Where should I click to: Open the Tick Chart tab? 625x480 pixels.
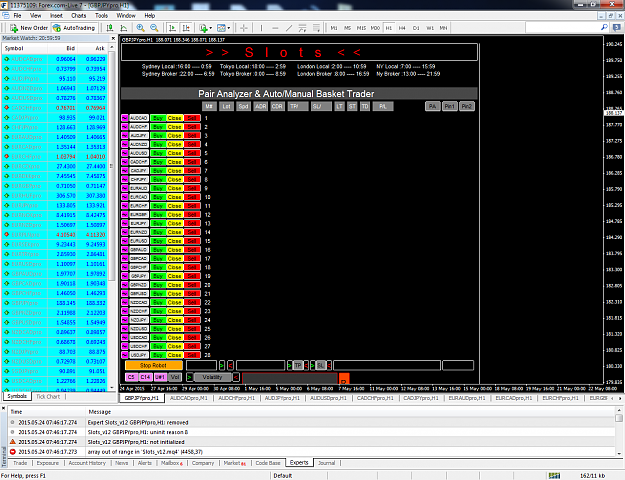point(48,397)
